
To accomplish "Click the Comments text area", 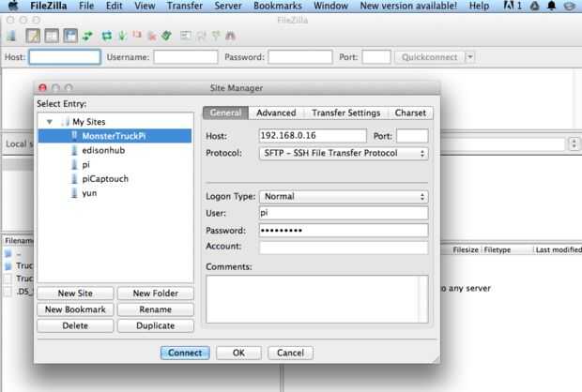I will pyautogui.click(x=317, y=299).
